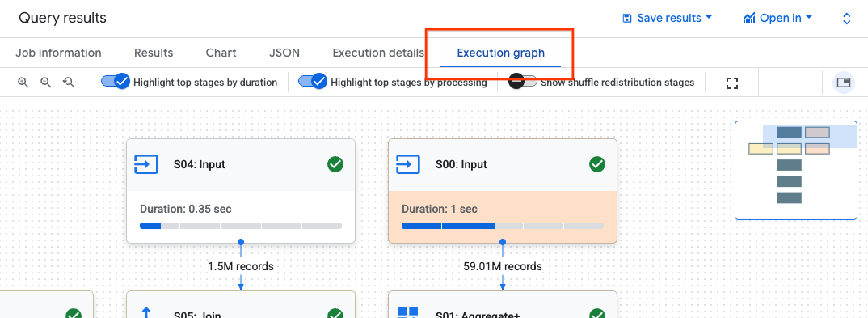Select the Execution graph tab
868x318 pixels.
pos(500,53)
